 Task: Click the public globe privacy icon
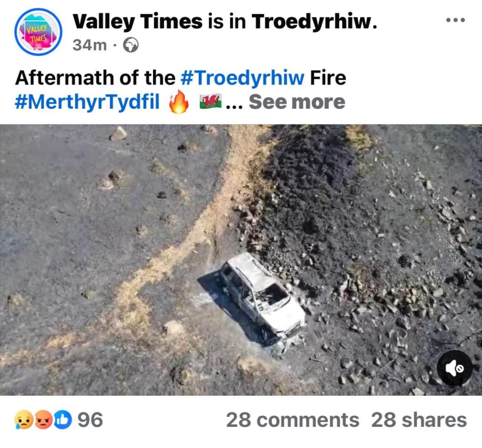(x=131, y=45)
